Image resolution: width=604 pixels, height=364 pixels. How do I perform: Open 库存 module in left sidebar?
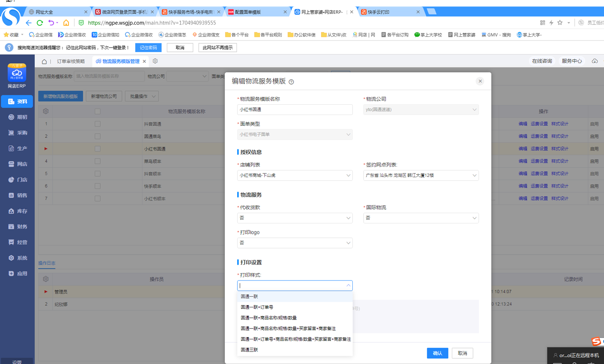(x=17, y=211)
